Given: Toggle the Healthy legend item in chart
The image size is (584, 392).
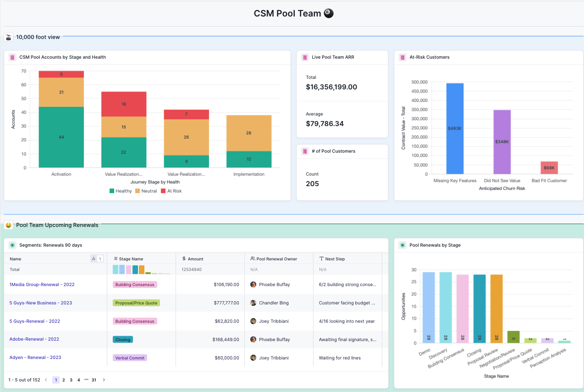Looking at the screenshot, I should pyautogui.click(x=120, y=191).
